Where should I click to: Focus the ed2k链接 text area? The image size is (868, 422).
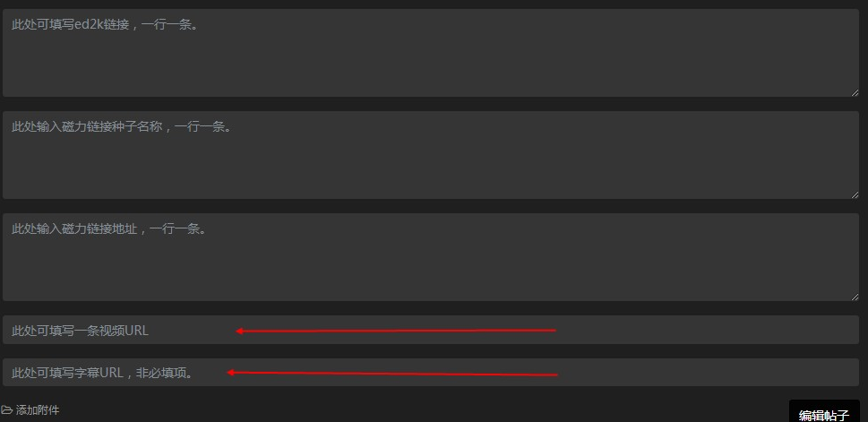(430, 54)
